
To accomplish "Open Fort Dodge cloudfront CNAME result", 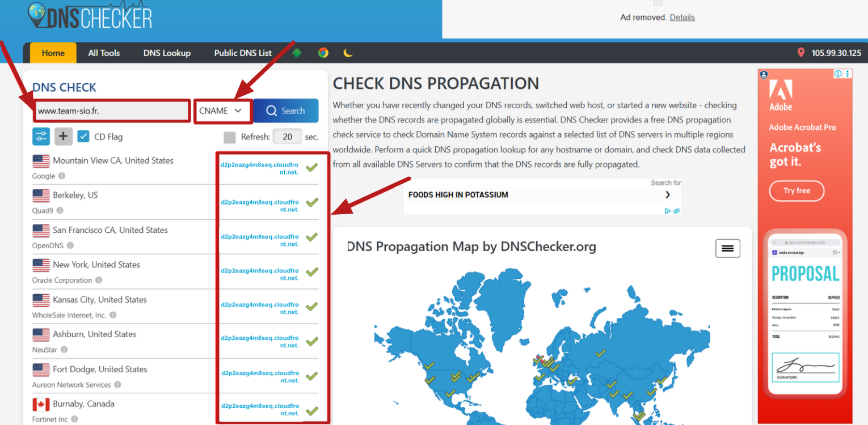I will [x=260, y=377].
